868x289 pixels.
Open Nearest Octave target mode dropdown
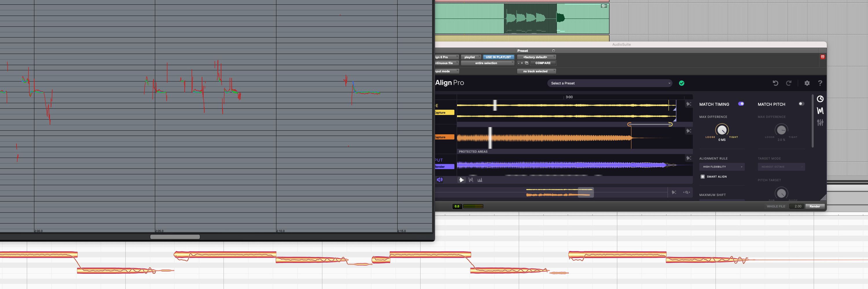coord(781,167)
